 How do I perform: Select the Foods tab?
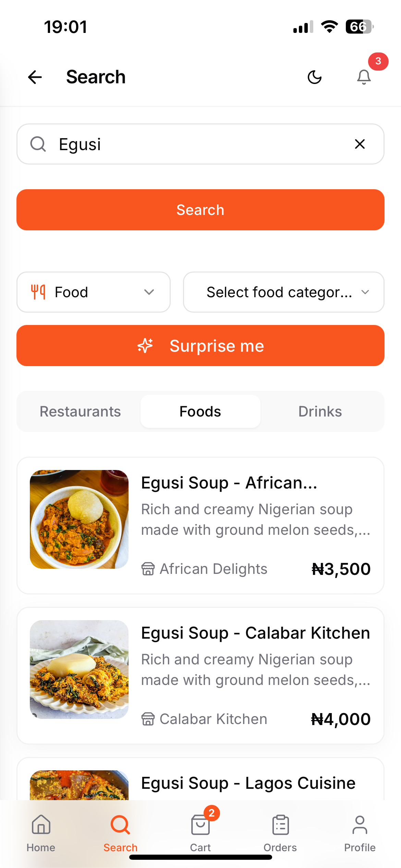pos(200,411)
